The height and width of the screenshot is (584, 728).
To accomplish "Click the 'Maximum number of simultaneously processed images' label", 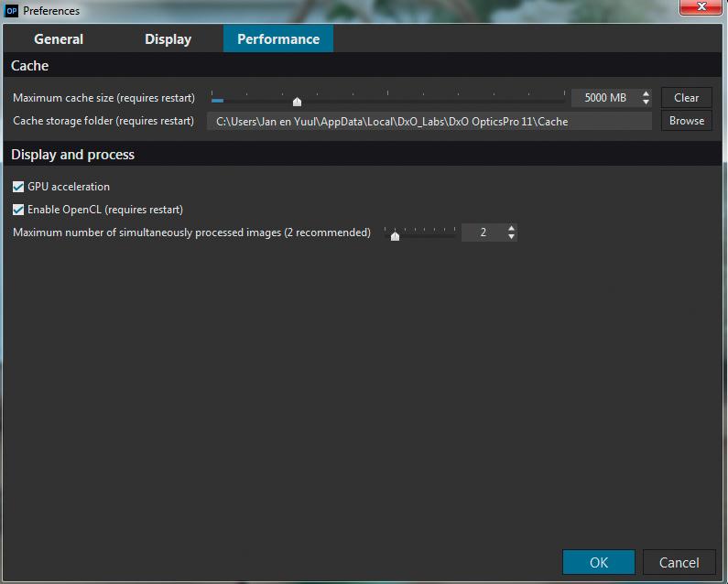I will [191, 233].
